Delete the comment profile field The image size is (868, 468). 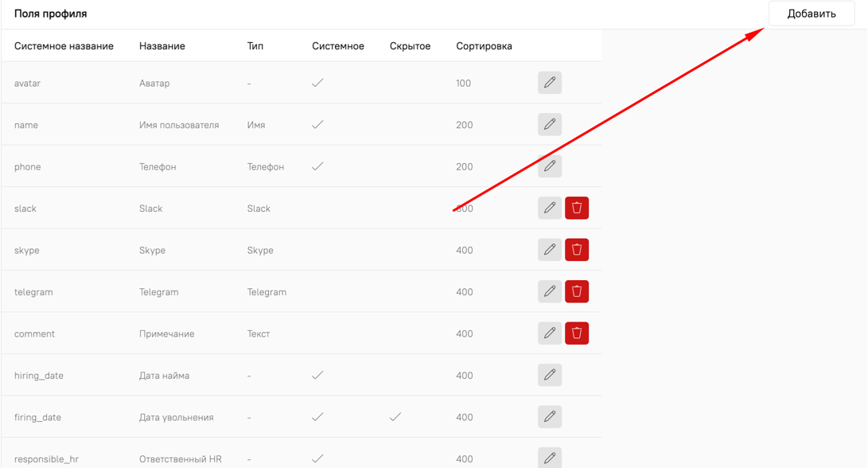(x=577, y=333)
